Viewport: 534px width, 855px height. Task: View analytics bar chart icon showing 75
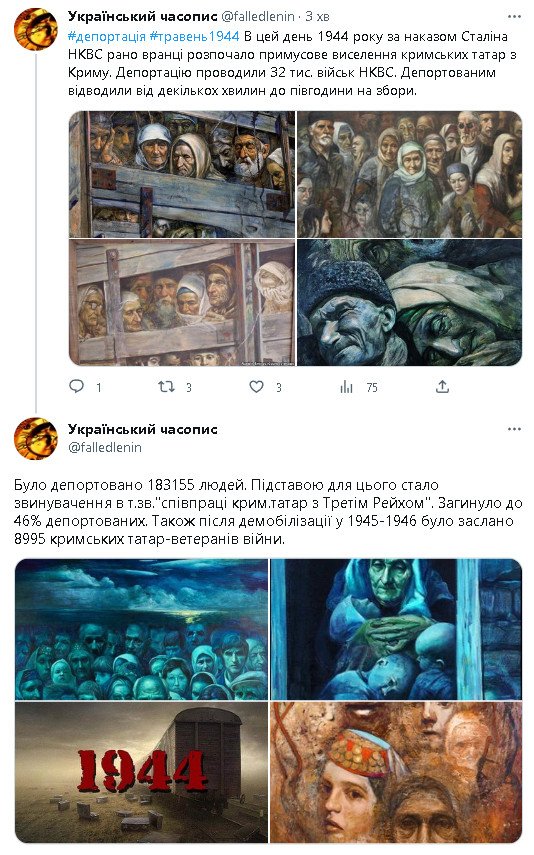[346, 387]
